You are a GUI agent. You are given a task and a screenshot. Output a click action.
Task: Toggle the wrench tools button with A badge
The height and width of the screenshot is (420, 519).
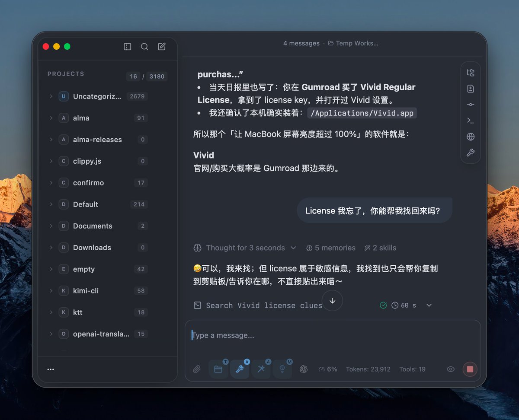coord(240,369)
